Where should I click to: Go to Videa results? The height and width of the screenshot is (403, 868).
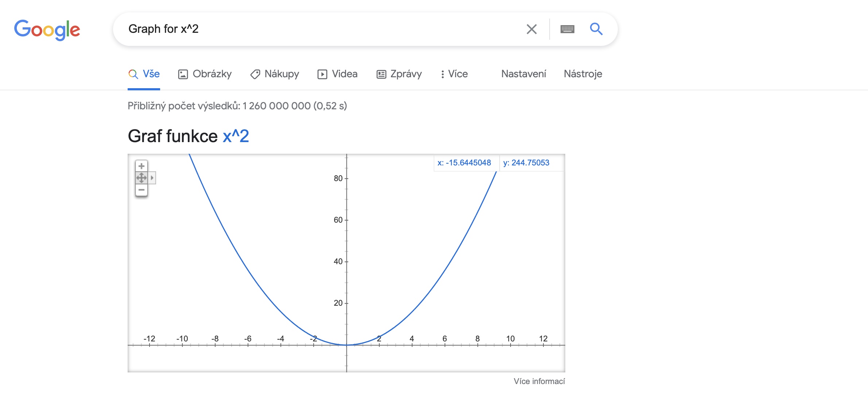click(x=337, y=74)
